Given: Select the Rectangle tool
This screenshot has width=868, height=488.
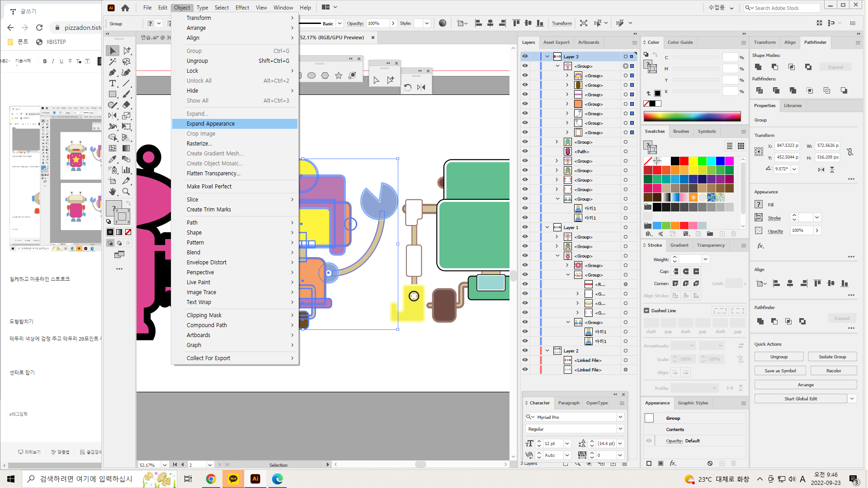Looking at the screenshot, I should tap(113, 94).
